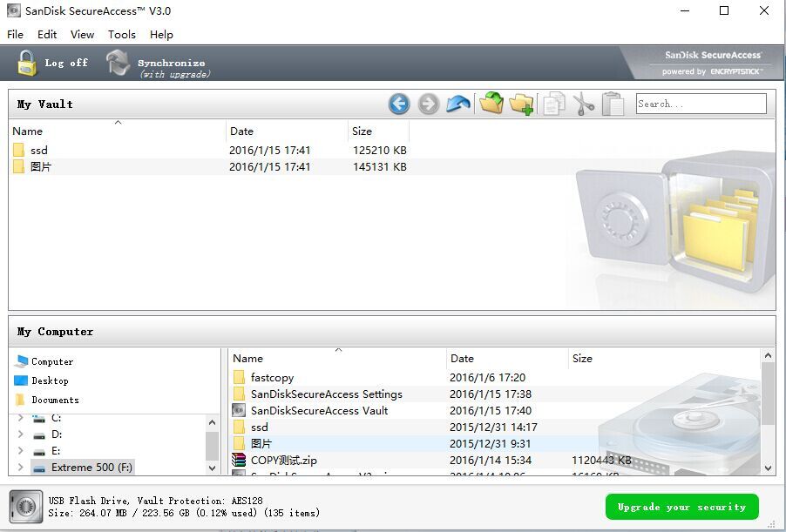786x532 pixels.
Task: Click the grey forward arrow icon
Action: [x=428, y=104]
